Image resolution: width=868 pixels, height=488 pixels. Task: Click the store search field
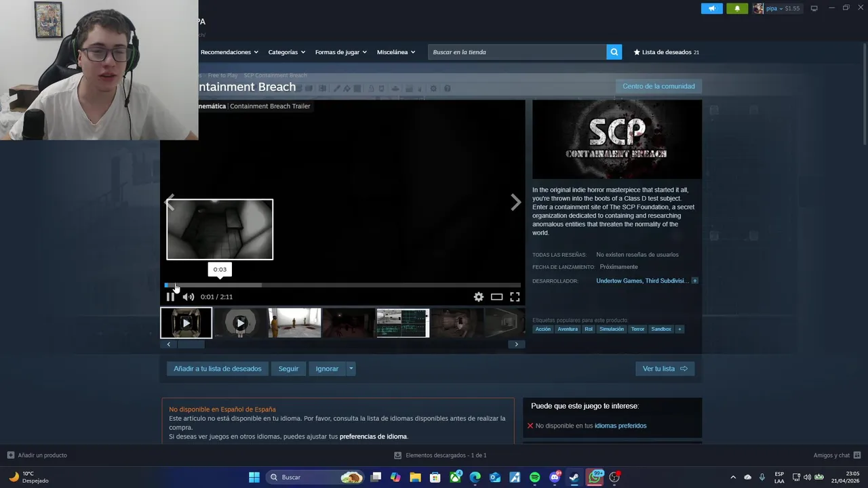point(517,52)
